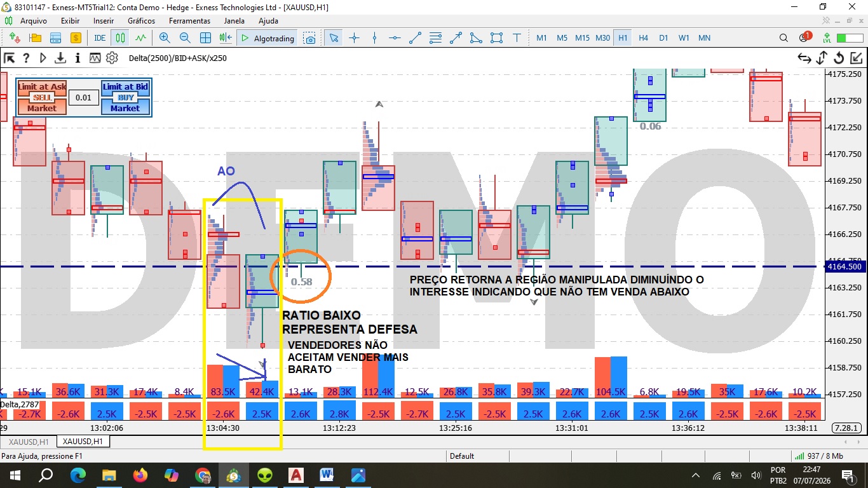Click the zoom out magnifier icon
Viewport: 868px width, 488px height.
(185, 38)
